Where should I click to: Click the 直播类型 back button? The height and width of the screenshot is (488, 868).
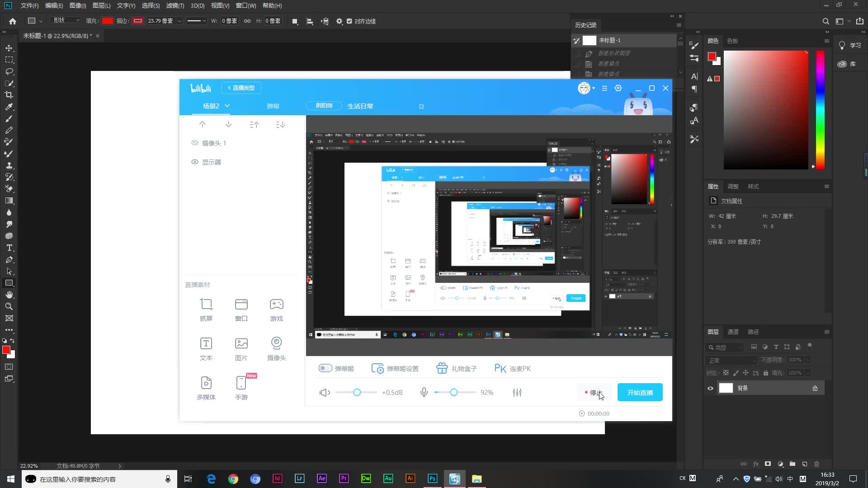[x=241, y=88]
